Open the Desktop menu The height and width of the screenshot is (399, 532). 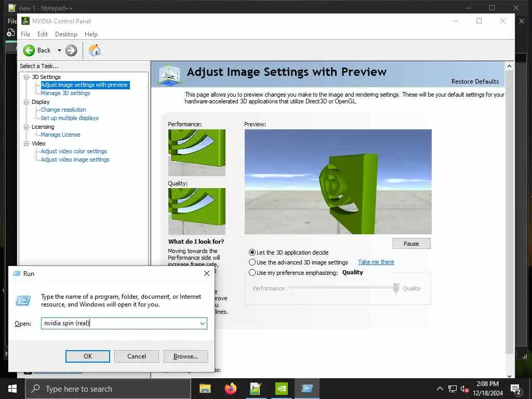pos(66,34)
